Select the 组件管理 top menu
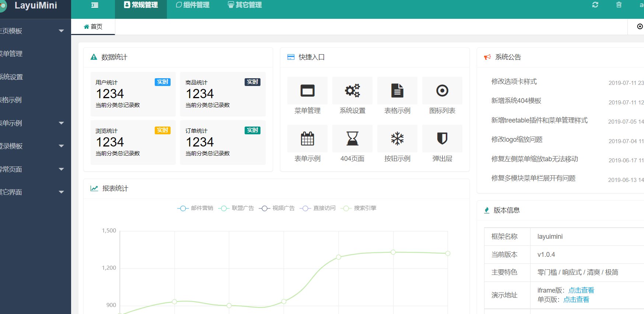This screenshot has height=314, width=644. pos(193,5)
